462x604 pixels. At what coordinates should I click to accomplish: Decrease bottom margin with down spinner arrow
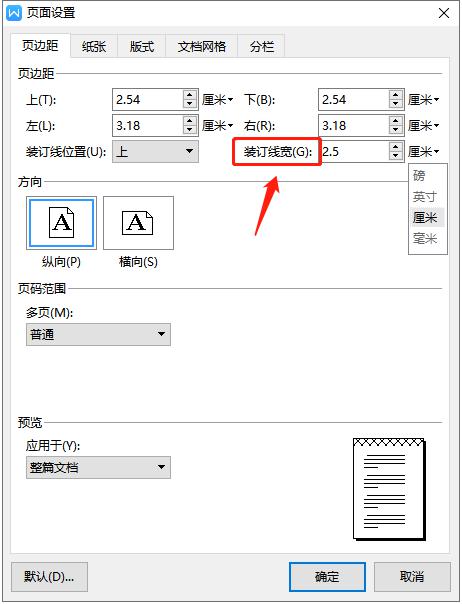click(395, 104)
